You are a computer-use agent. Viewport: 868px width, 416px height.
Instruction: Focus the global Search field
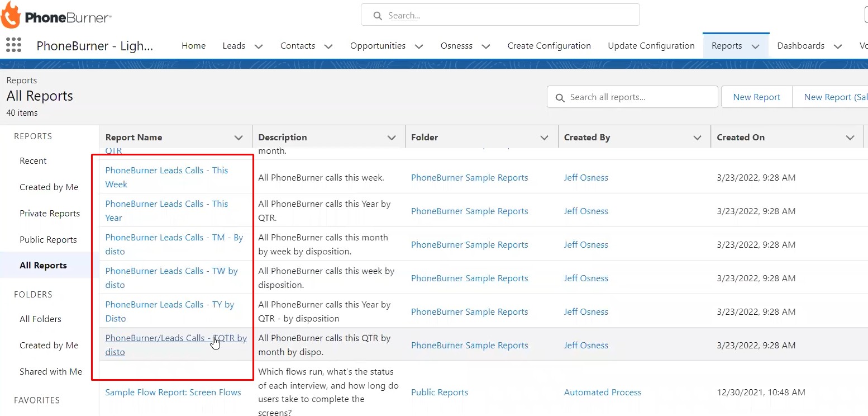pos(500,15)
